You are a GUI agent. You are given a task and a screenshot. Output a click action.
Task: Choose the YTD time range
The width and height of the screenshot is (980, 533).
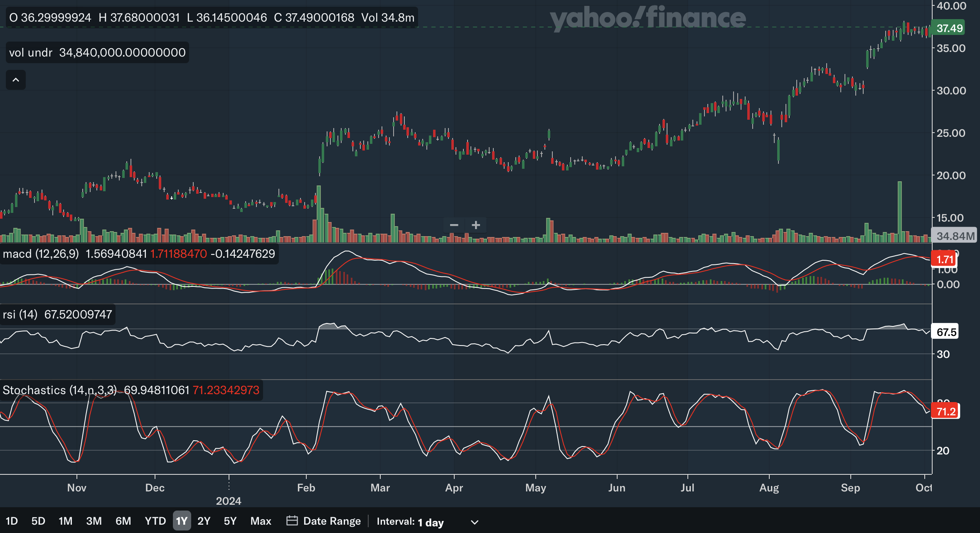[155, 521]
